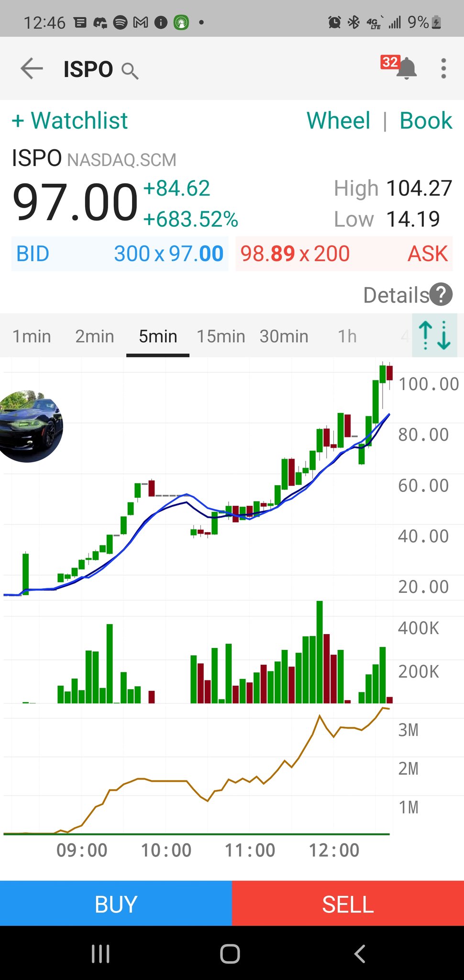Tap the Spotify status bar icon

(x=120, y=22)
